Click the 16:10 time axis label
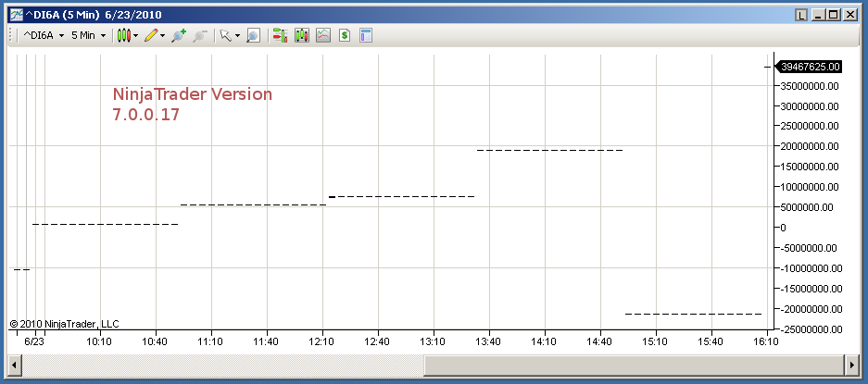The image size is (868, 384). coord(765,341)
